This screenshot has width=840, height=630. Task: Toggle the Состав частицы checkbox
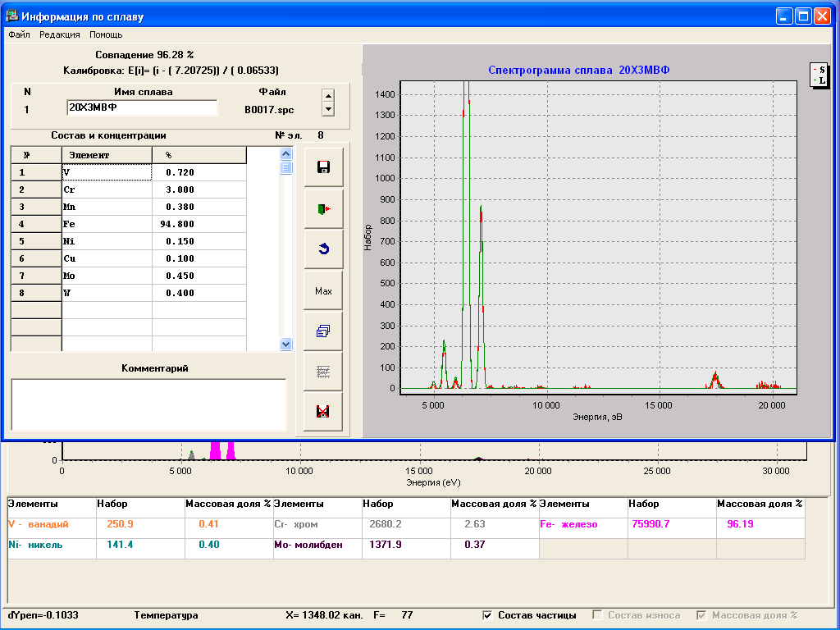[487, 615]
